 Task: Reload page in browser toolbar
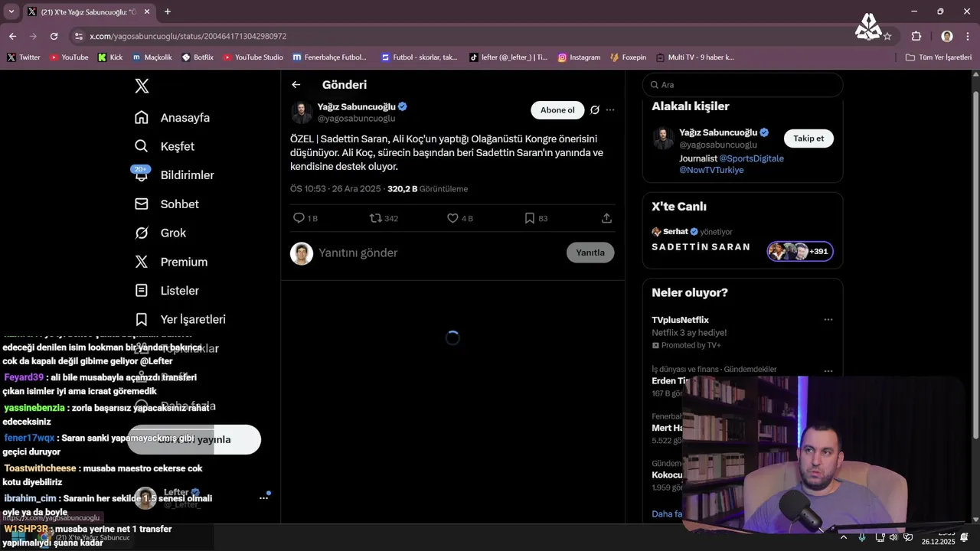click(x=54, y=36)
